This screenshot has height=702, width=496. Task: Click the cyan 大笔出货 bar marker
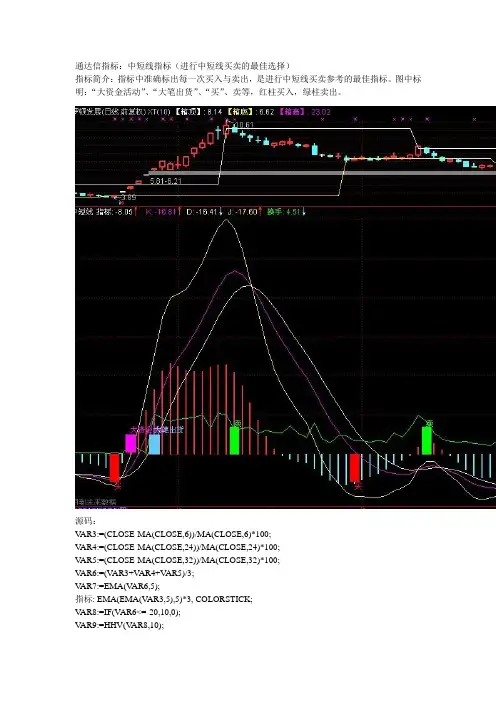pyautogui.click(x=154, y=444)
